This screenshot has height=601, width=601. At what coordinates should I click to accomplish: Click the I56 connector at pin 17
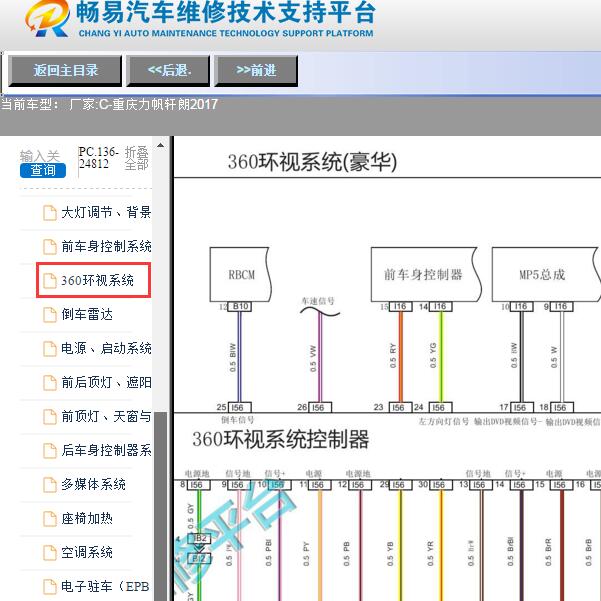pos(521,407)
